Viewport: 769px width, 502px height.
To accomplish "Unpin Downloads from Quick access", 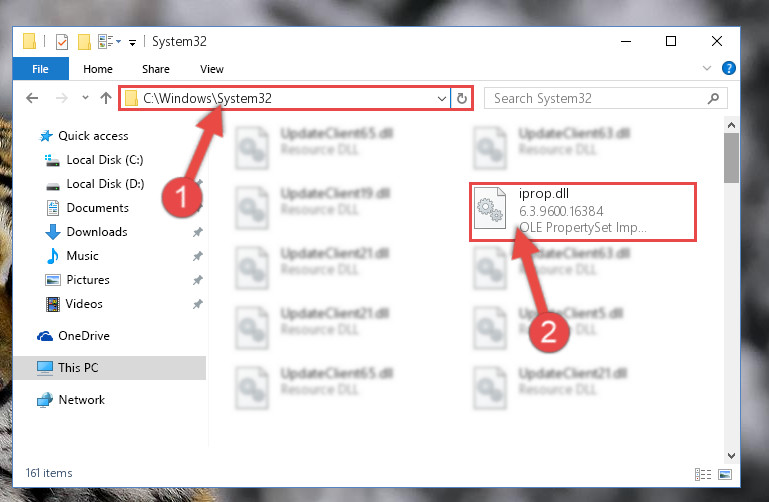I will point(198,232).
